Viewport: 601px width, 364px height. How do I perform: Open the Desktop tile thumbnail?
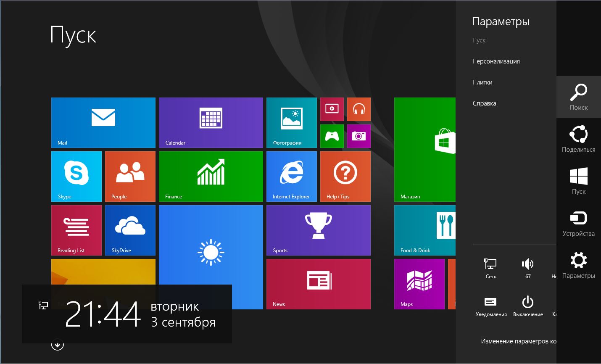coord(103,272)
